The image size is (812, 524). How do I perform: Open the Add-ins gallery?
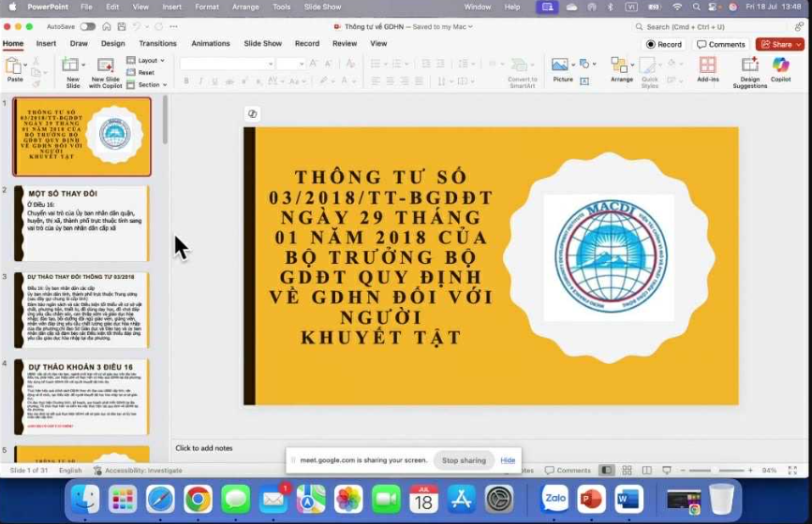click(707, 67)
